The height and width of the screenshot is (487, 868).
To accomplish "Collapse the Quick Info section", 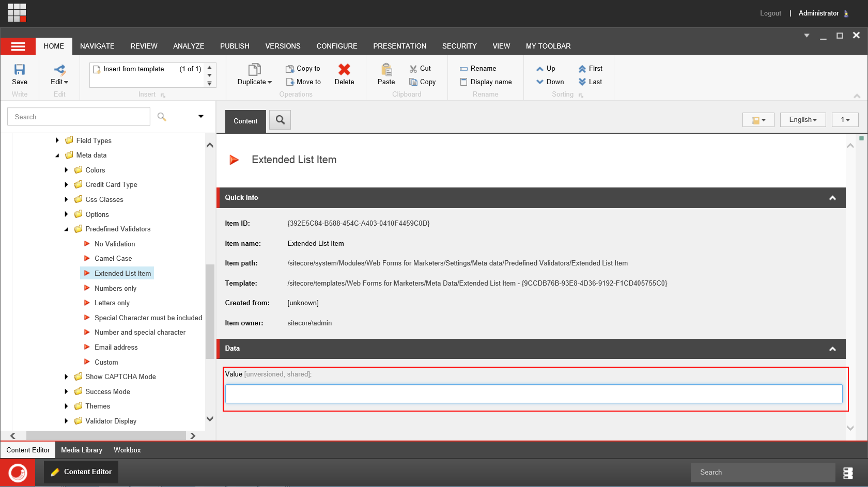I will coord(832,198).
